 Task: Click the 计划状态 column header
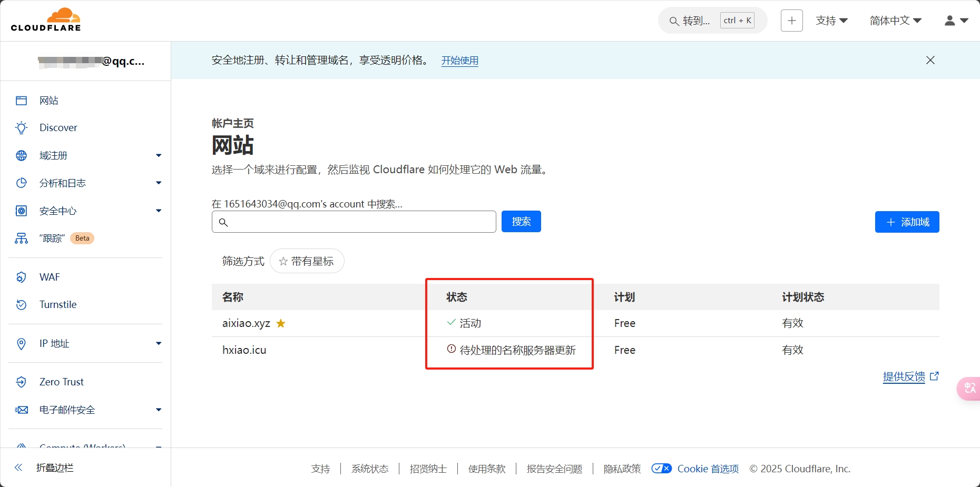(803, 297)
